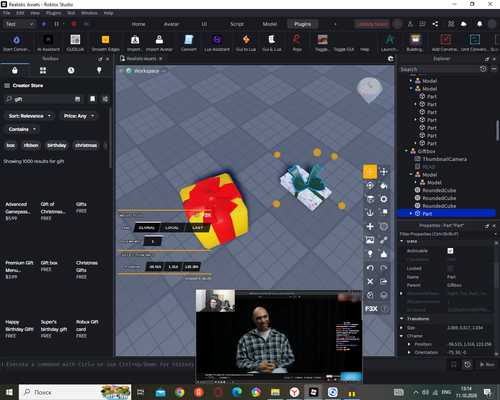The width and height of the screenshot is (500, 400).
Task: Click the Explorer search field
Action: coord(439,69)
